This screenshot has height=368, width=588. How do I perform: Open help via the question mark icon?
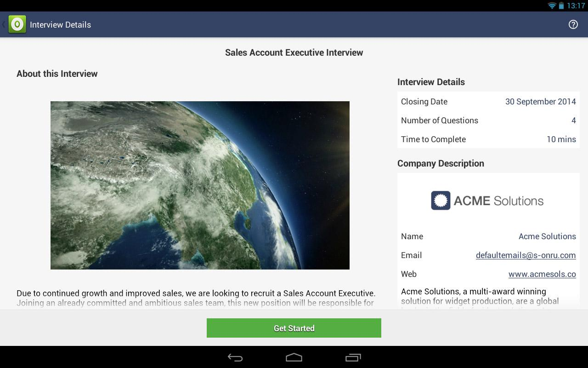(573, 24)
